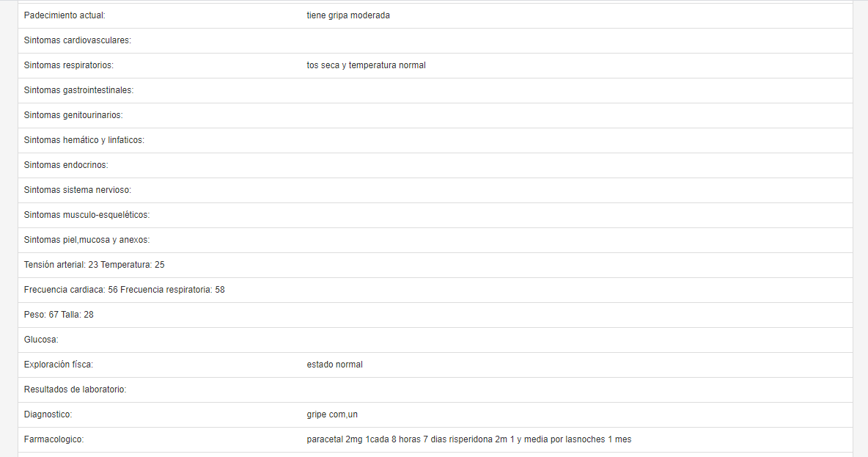Click the Farmacologico paracetal prescription text
This screenshot has width=868, height=457.
(x=469, y=439)
